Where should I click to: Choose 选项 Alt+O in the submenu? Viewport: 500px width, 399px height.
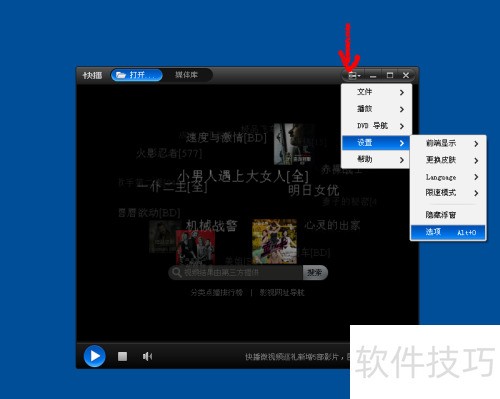click(448, 232)
